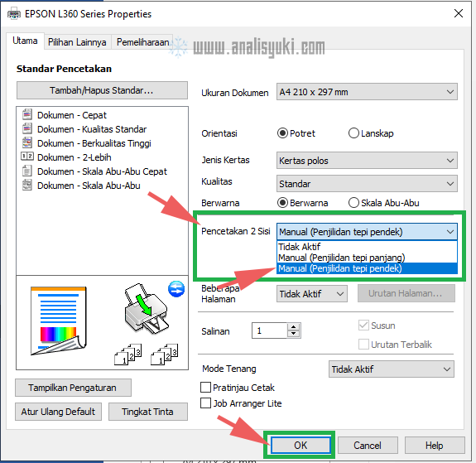Select the Dokumen - Cepat preset text

[72, 115]
